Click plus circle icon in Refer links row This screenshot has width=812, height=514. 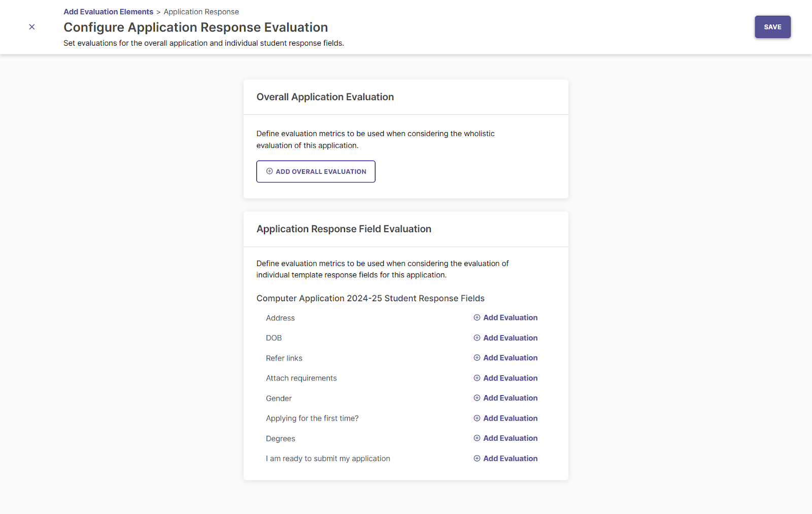[477, 358]
